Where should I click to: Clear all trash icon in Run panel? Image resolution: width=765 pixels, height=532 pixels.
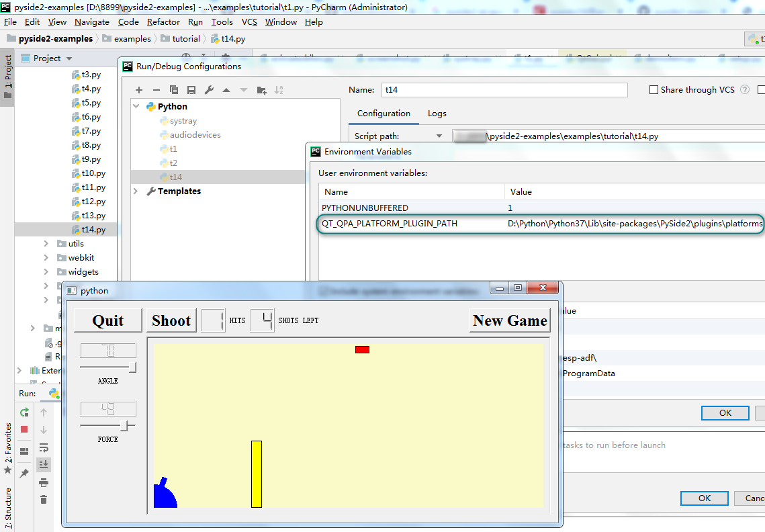(x=44, y=499)
